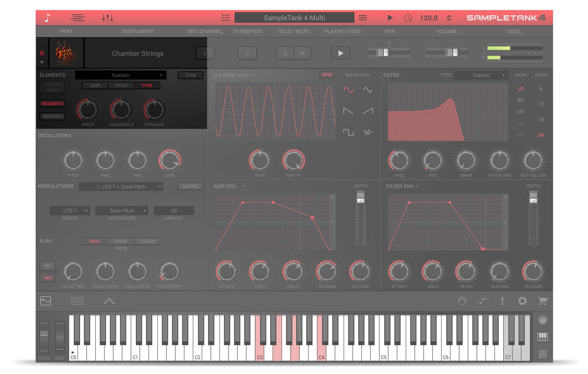Screen dimensions: 588x374
Task: Select MONO play mode
Action: point(121,241)
